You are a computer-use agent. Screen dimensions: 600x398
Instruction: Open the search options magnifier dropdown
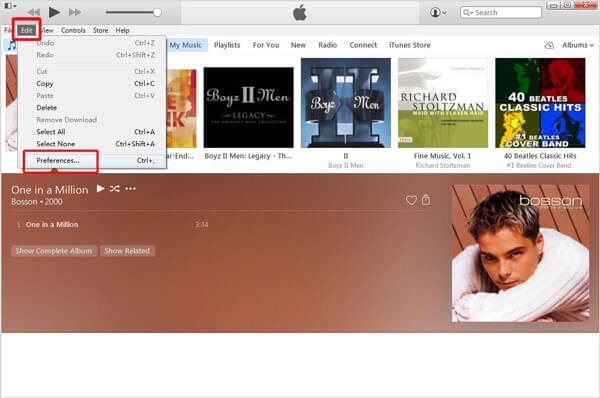point(468,13)
